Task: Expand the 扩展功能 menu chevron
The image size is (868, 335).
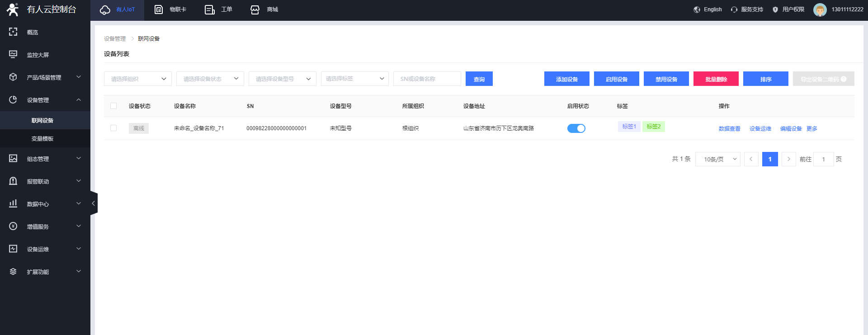Action: click(x=79, y=271)
